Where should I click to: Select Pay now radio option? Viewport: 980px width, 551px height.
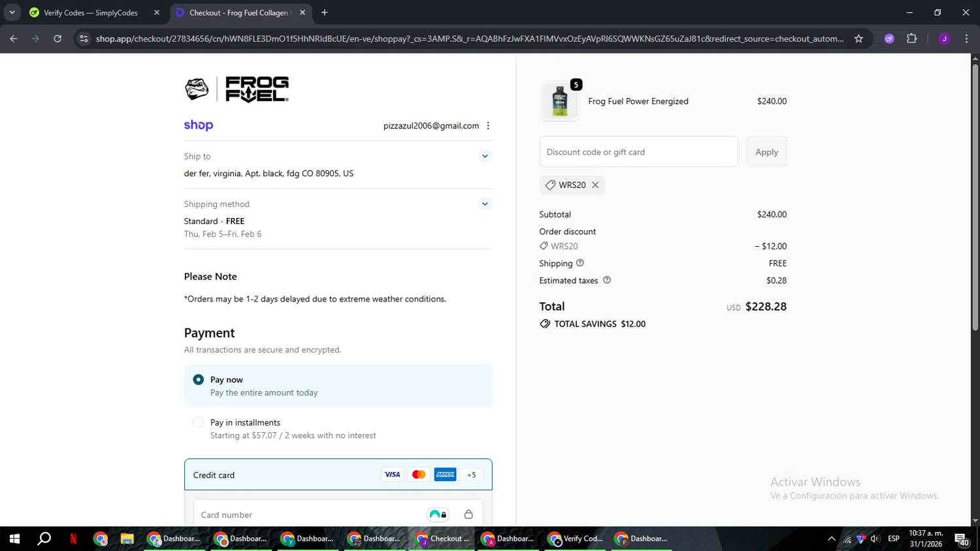(199, 379)
